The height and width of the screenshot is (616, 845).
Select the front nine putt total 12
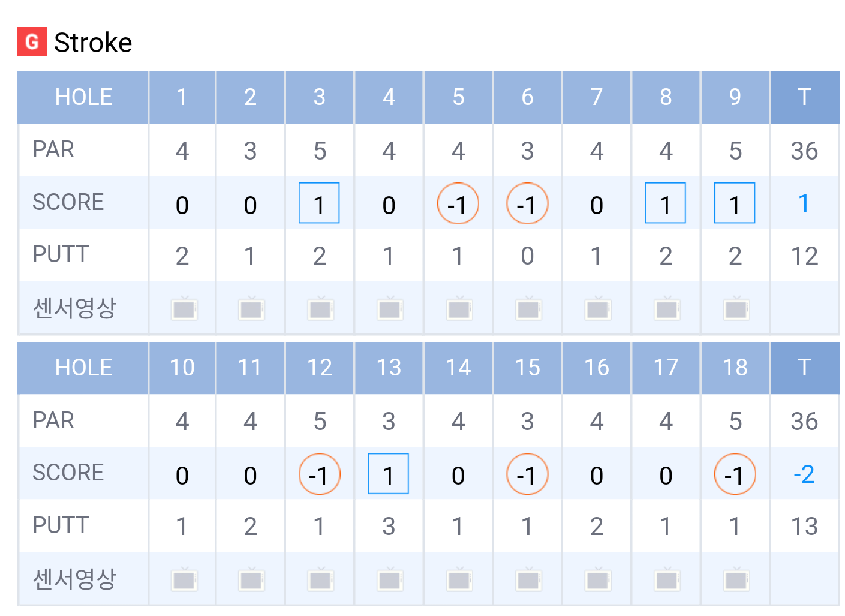[x=804, y=256]
